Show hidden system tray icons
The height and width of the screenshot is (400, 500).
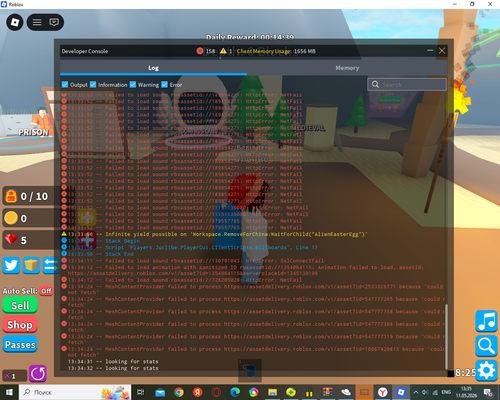416,392
